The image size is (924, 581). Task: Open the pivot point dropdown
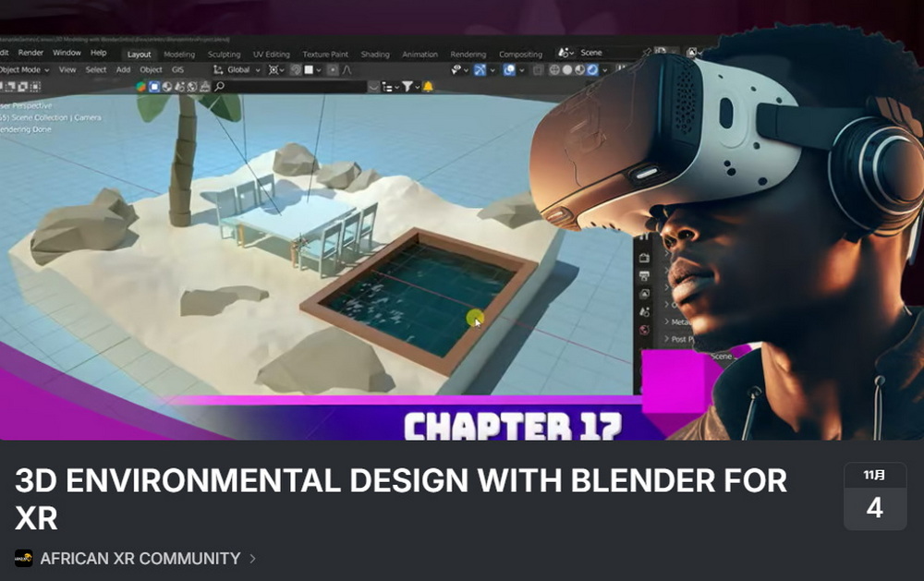(275, 70)
